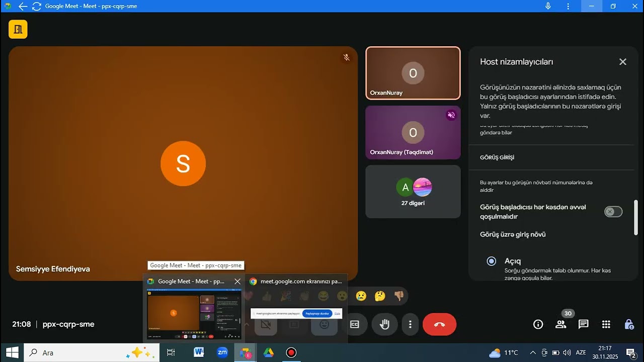644x362 pixels.
Task: Click the orange 'S' avatar on main tile
Action: (183, 164)
